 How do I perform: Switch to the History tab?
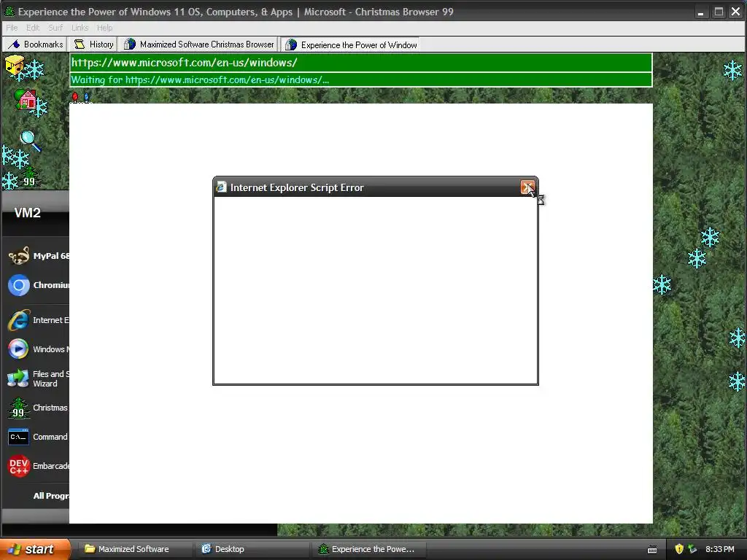(x=94, y=44)
